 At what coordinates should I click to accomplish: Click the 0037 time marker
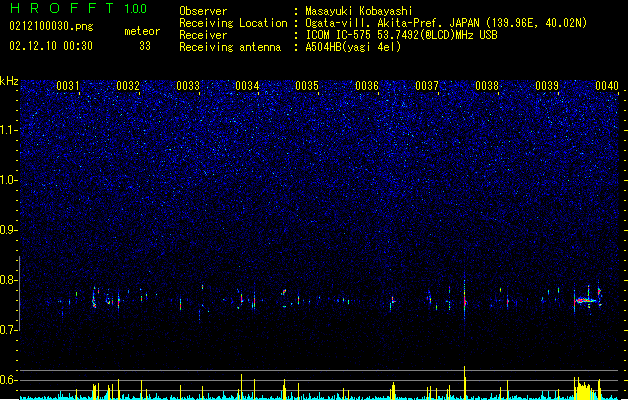click(427, 86)
